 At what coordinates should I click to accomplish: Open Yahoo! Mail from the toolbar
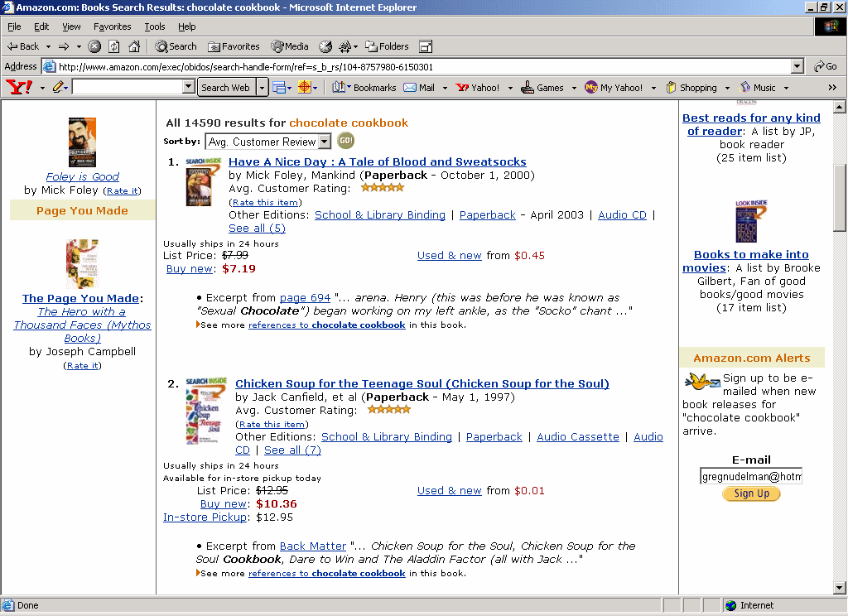[x=419, y=87]
